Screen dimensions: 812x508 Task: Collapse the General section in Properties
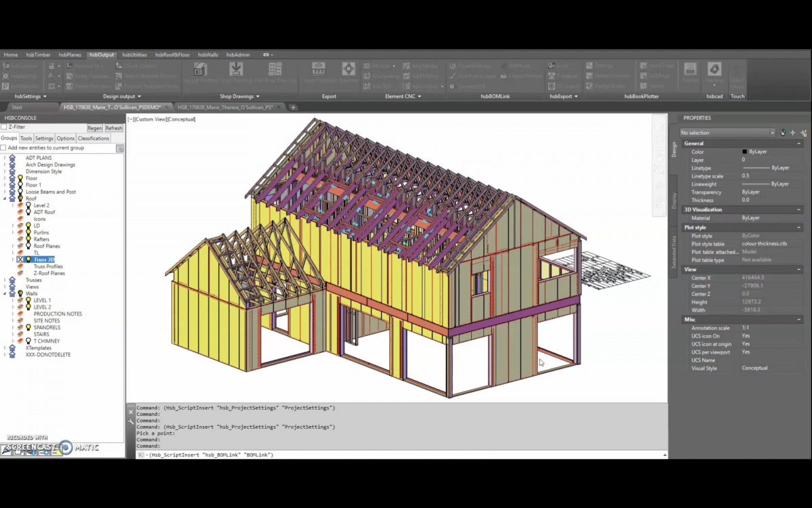point(799,144)
